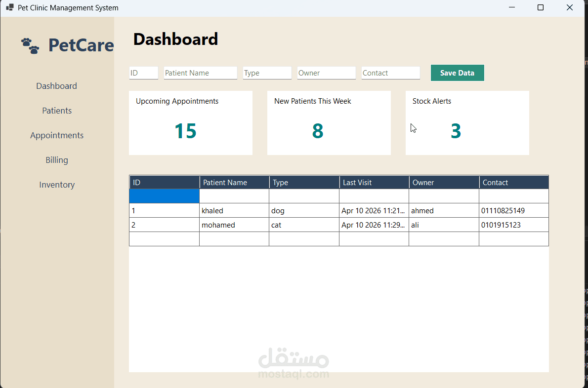Select Billing in the sidebar
The width and height of the screenshot is (588, 388).
(x=57, y=160)
